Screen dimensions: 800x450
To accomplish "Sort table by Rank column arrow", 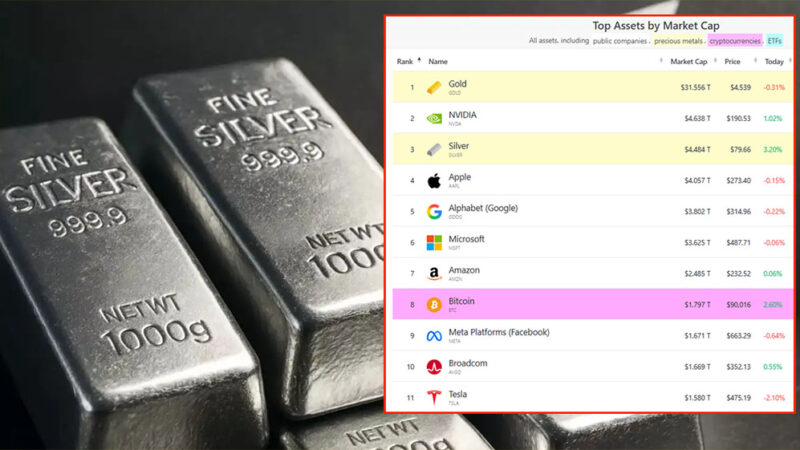I will tap(419, 61).
